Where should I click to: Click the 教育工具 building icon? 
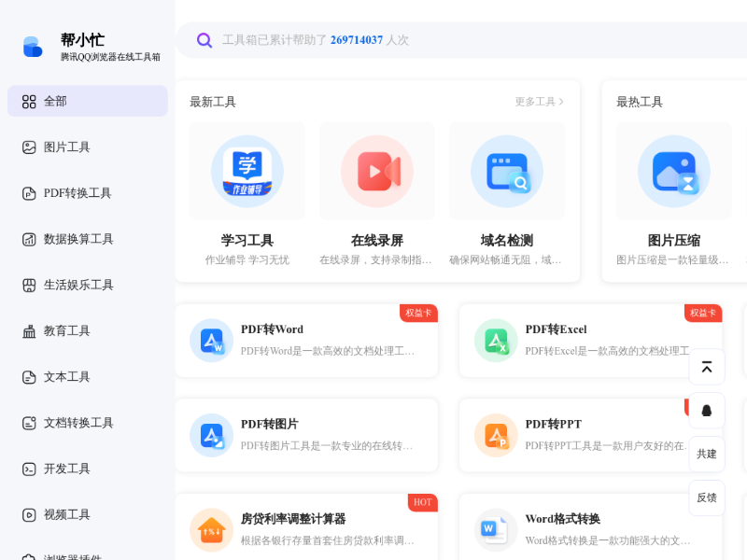29,331
